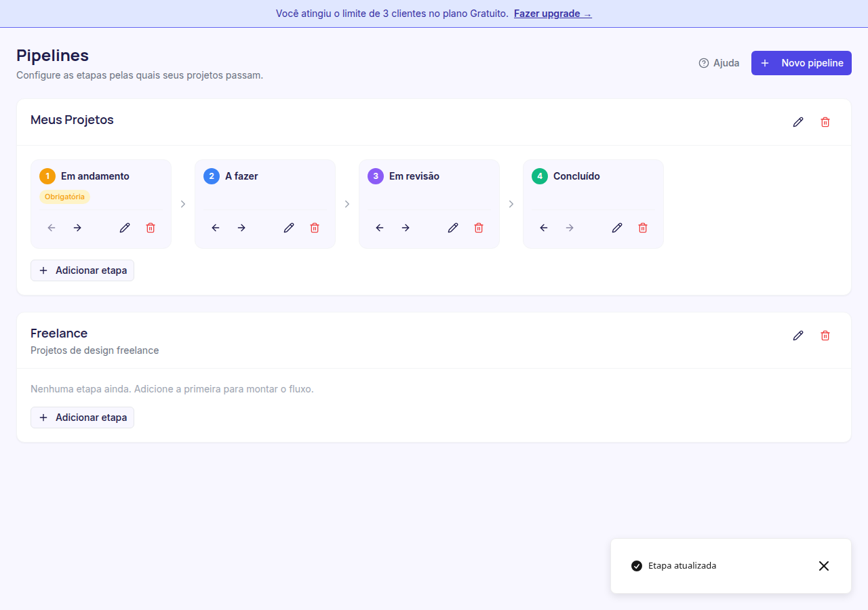Follow the Fazer upgrade link

pyautogui.click(x=553, y=14)
